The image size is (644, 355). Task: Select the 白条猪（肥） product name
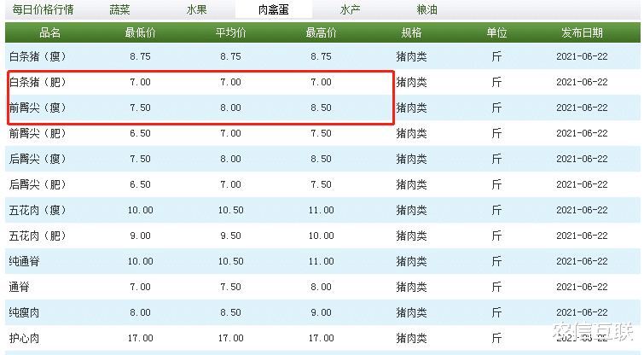click(x=38, y=82)
